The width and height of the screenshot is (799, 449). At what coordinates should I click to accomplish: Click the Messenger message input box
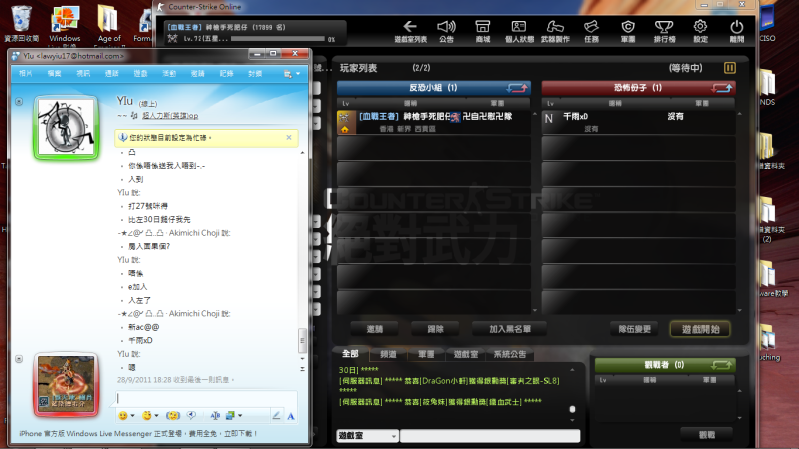[206, 398]
